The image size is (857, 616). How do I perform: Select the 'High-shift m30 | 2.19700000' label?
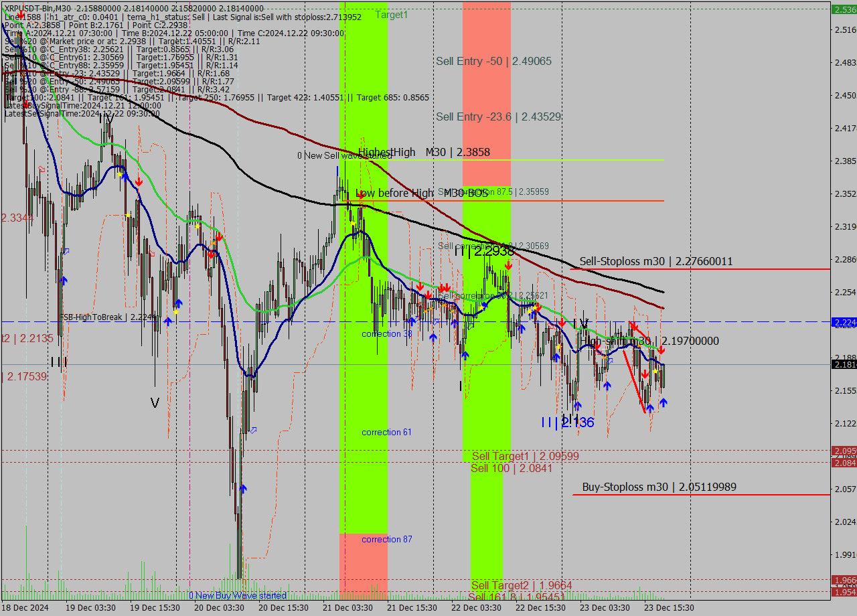point(649,341)
